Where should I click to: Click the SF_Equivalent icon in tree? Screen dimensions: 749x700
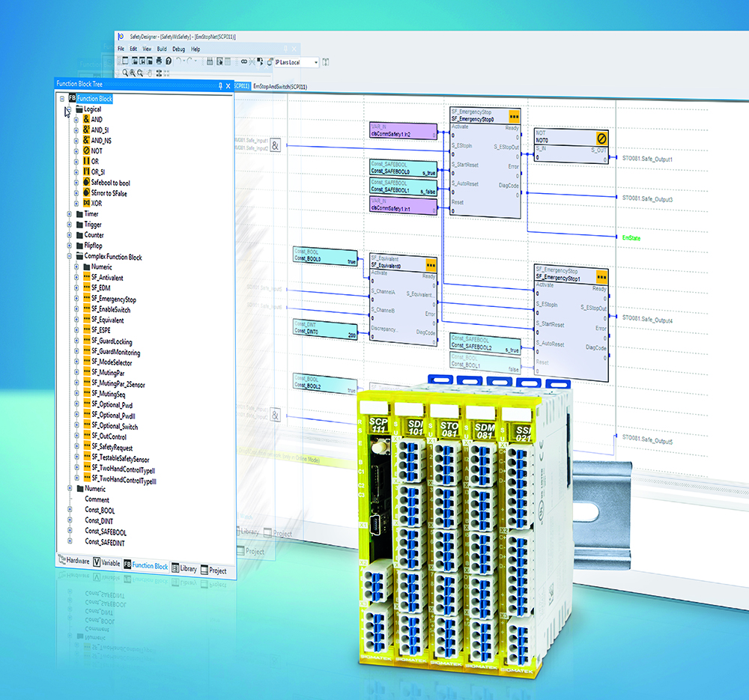[87, 319]
